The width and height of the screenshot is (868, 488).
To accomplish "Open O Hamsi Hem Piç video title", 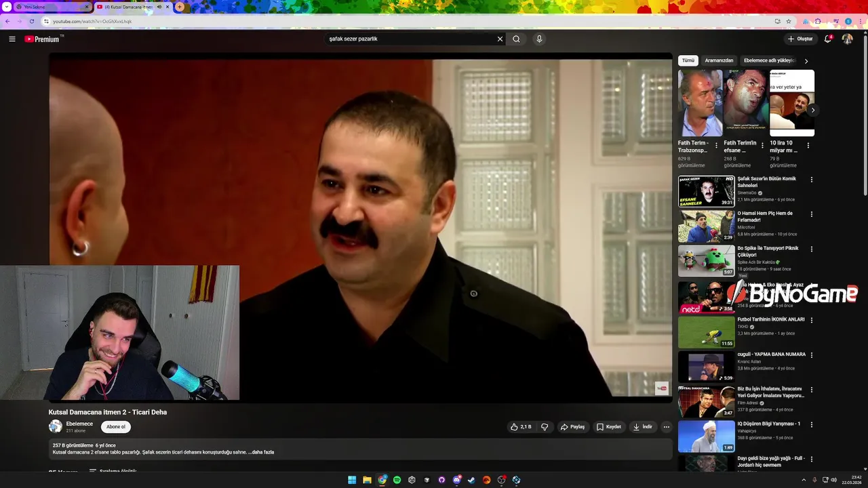I will (x=765, y=216).
